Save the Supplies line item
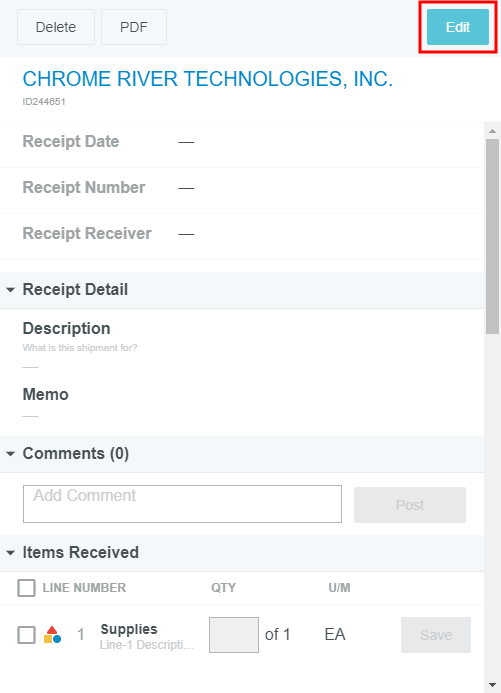The image size is (501, 693). click(436, 635)
